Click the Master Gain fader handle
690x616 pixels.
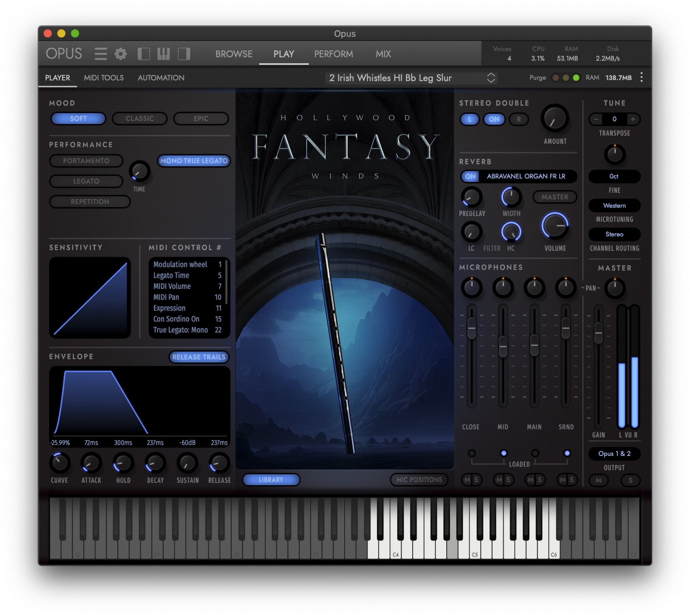click(598, 333)
